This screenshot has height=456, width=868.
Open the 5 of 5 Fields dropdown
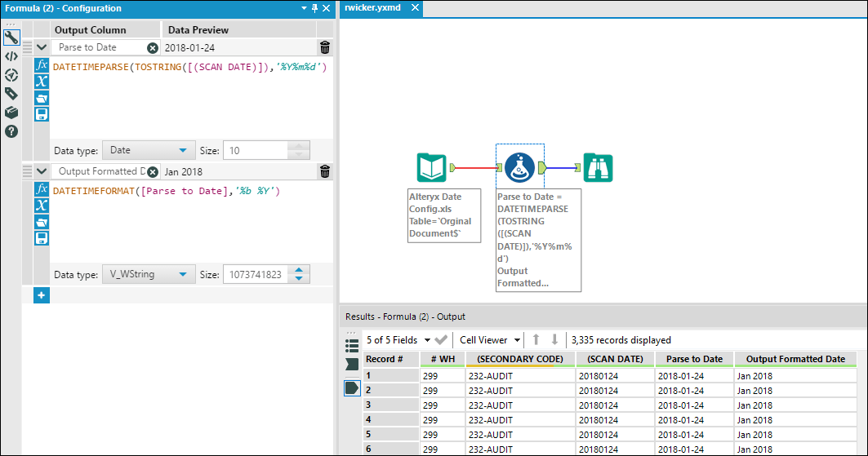(x=398, y=340)
